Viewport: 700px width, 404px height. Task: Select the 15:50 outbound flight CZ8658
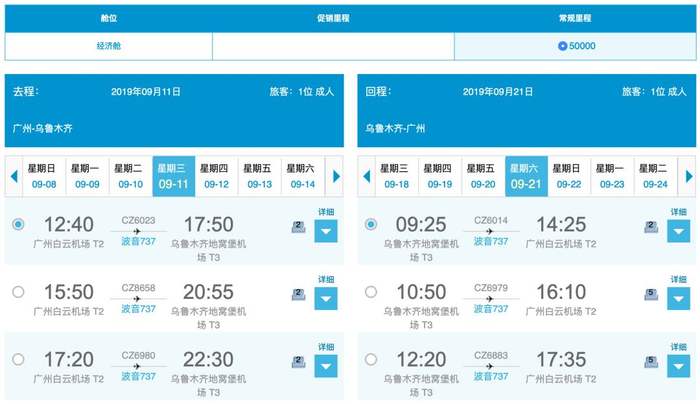(x=17, y=292)
